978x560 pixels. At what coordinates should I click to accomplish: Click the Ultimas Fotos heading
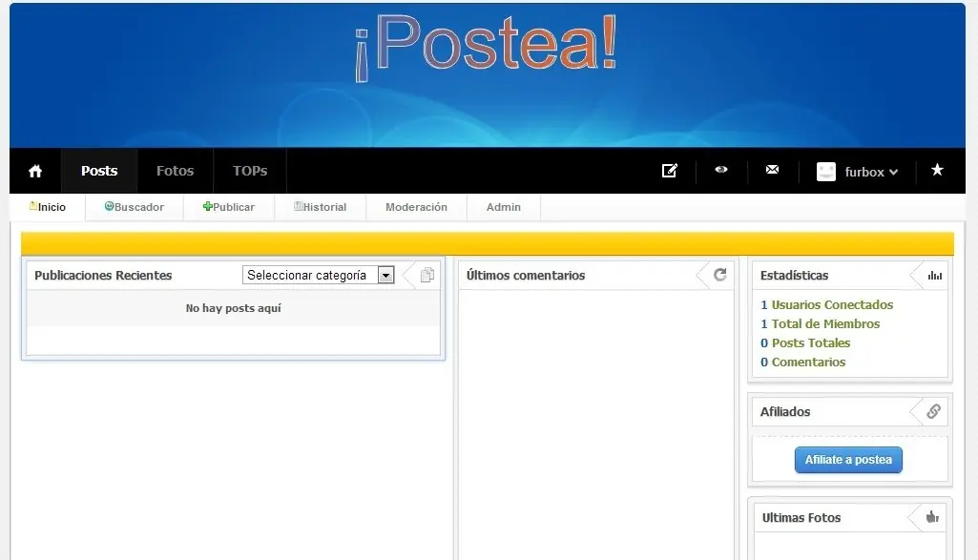[801, 518]
